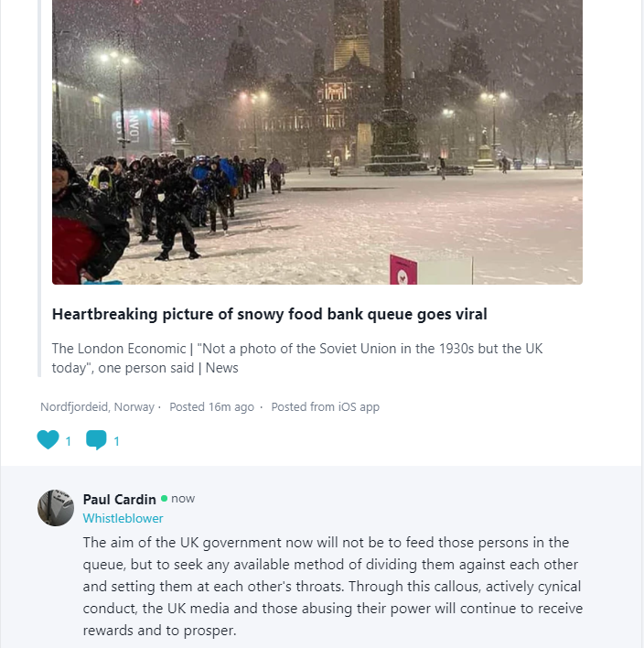
Task: Click the green online status dot
Action: tap(165, 499)
